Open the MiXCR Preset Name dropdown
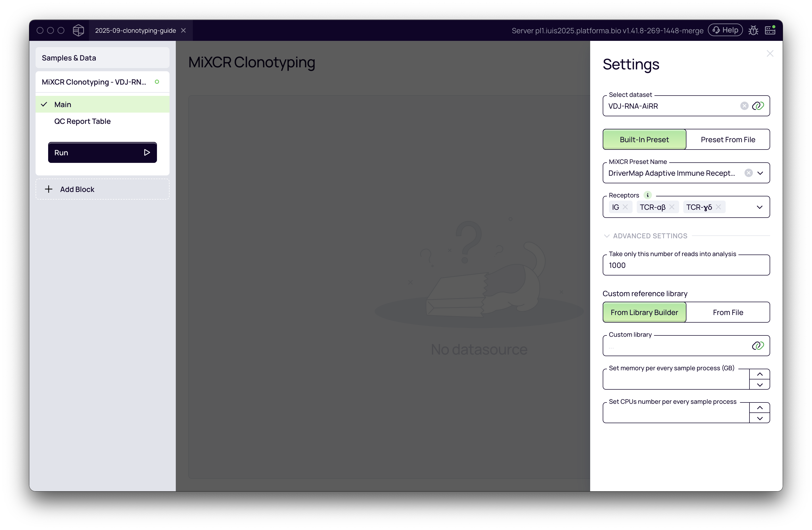The height and width of the screenshot is (530, 812). [760, 173]
